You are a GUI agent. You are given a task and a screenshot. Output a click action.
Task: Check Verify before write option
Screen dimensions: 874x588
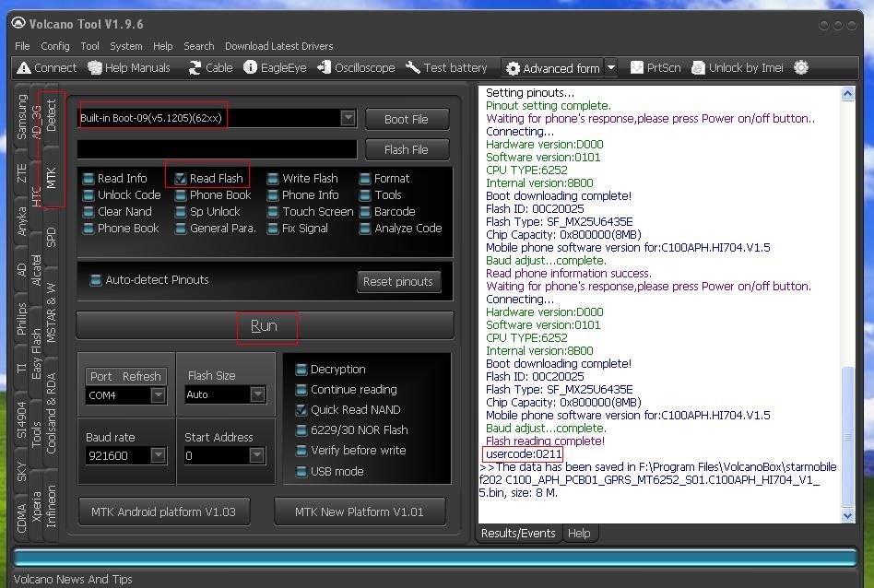coord(301,451)
